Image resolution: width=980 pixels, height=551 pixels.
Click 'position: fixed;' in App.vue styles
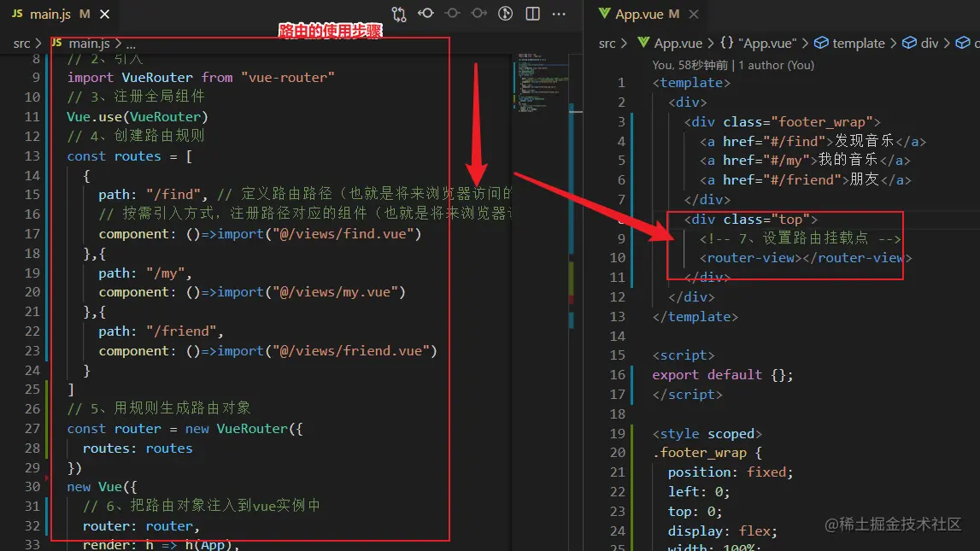731,472
